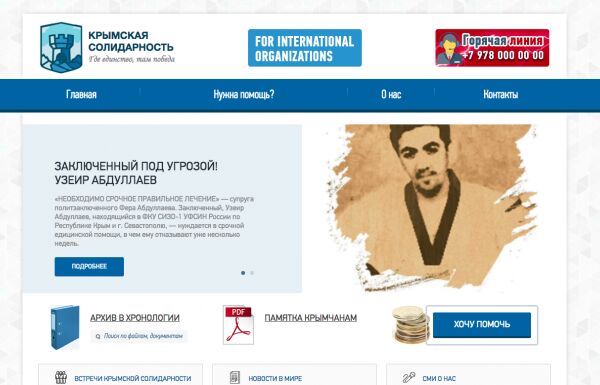Select the first slider dot indicator

pos(243,273)
